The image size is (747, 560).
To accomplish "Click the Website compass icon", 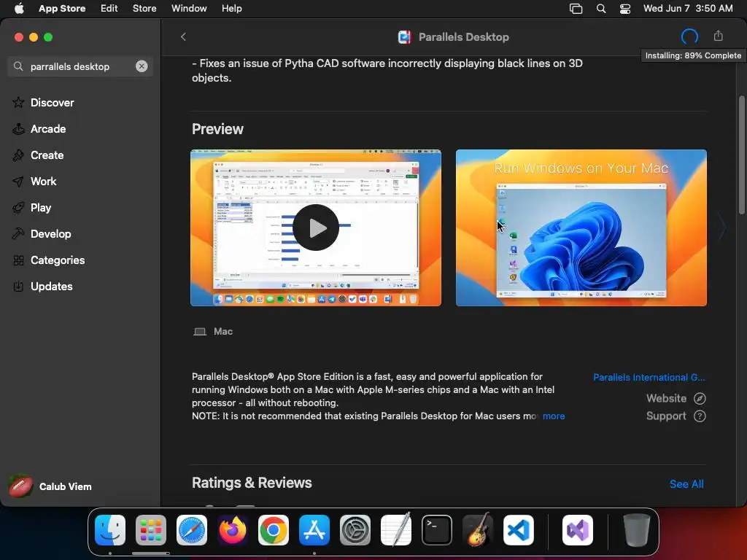I will coord(700,398).
